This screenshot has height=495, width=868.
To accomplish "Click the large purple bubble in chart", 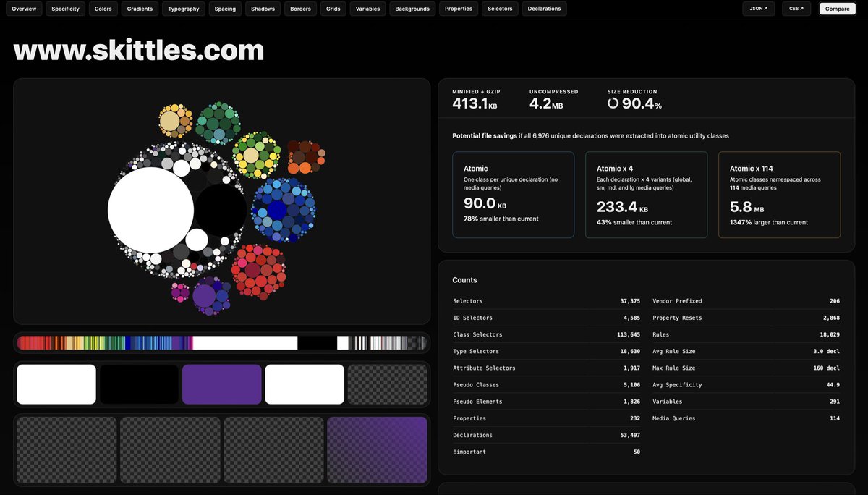I will point(204,295).
